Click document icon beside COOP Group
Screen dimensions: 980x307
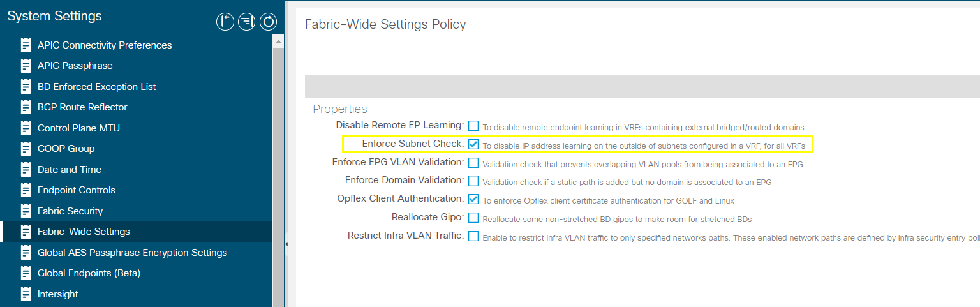(26, 149)
